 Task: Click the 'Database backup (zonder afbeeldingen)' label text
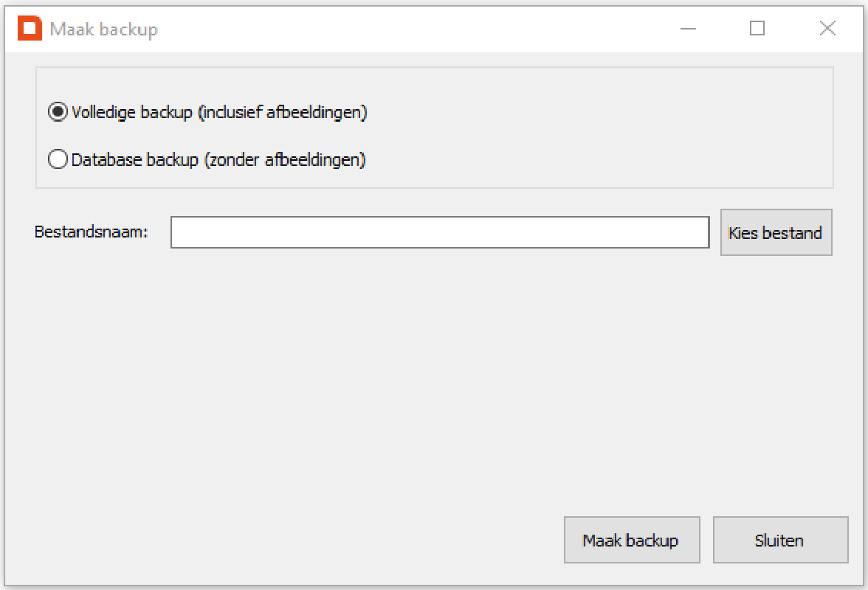pos(218,159)
